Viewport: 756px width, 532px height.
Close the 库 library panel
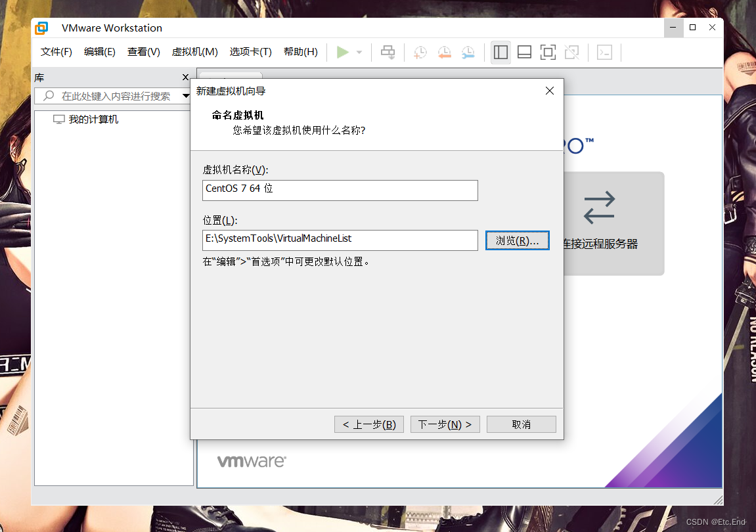(185, 77)
